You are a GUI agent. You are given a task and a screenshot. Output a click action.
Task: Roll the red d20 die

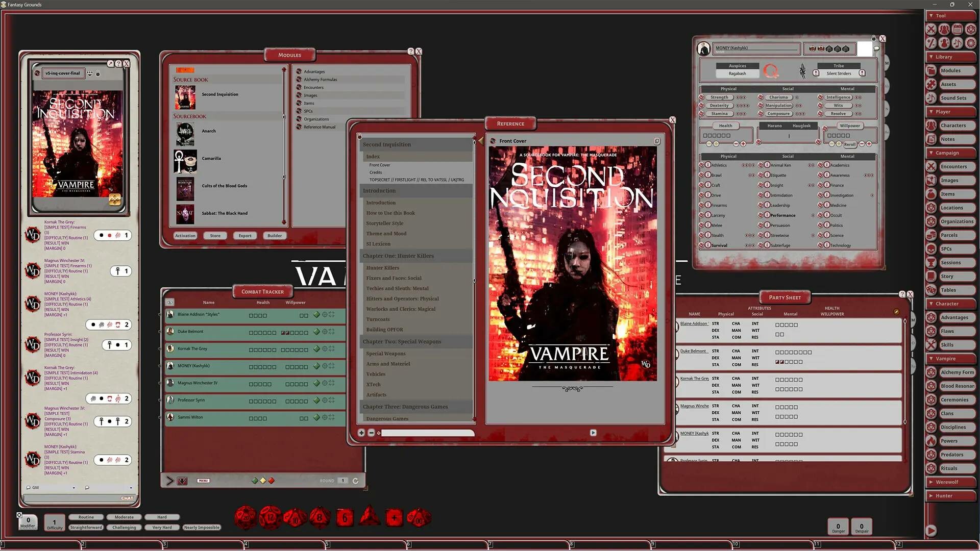point(246,517)
